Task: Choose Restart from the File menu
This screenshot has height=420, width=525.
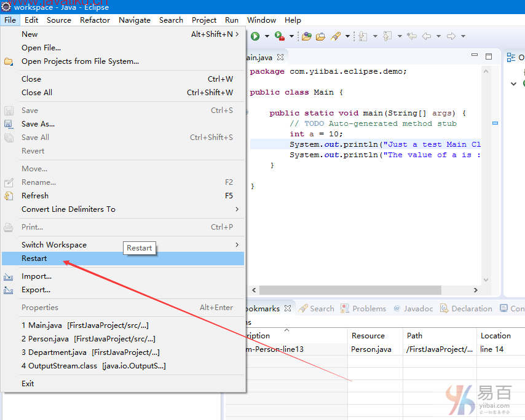Action: tap(123, 259)
